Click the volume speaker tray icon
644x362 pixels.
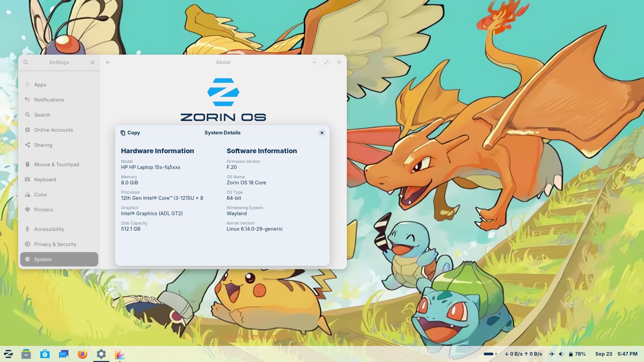coord(561,354)
